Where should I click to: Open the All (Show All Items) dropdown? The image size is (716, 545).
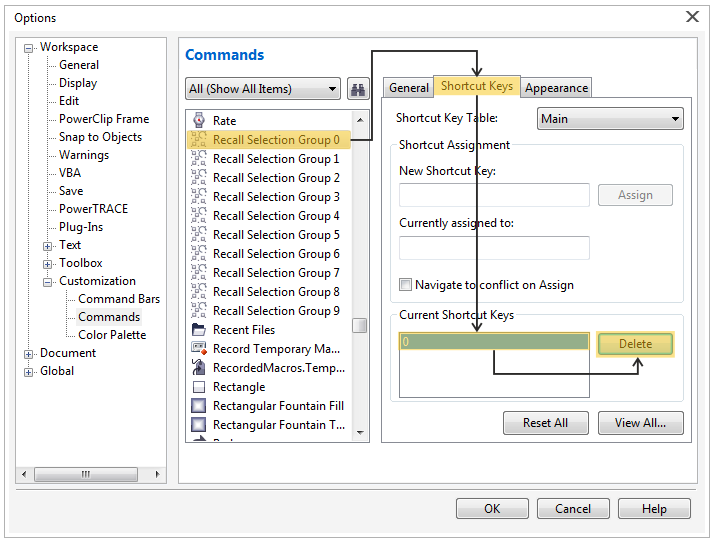[263, 89]
